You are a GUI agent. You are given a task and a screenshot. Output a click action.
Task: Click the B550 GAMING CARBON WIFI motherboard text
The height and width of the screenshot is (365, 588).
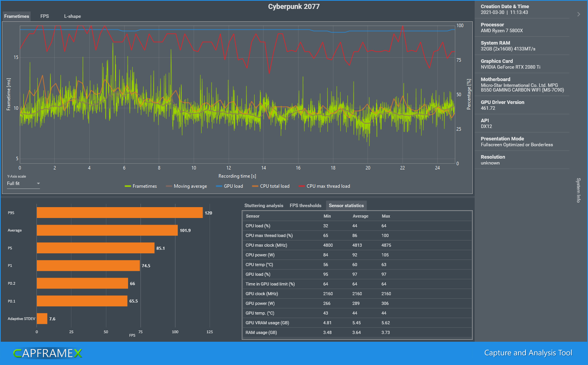[x=522, y=90]
